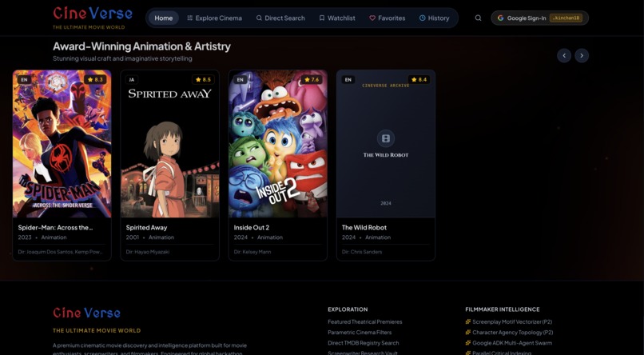Click JA language badge on Spirited Away

click(x=132, y=80)
